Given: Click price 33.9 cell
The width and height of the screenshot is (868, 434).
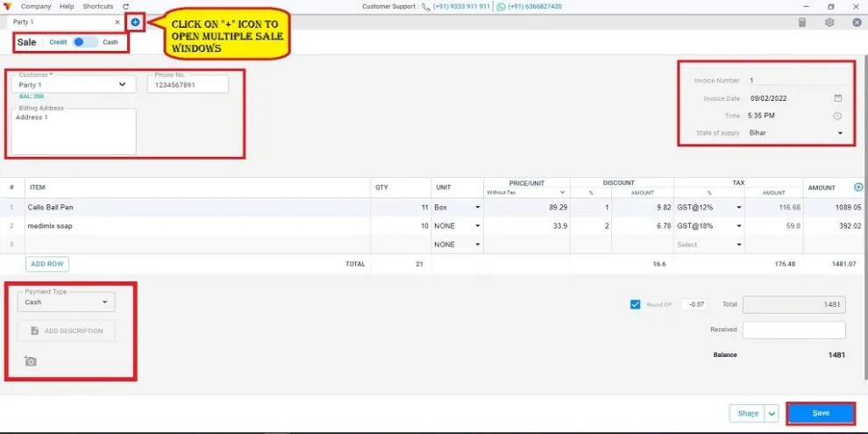Looking at the screenshot, I should 526,226.
